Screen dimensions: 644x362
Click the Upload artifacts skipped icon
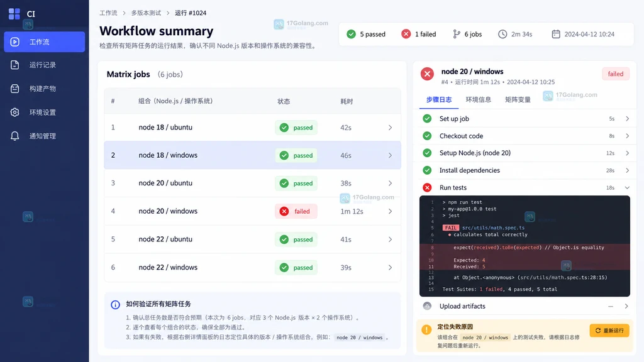coord(427,306)
